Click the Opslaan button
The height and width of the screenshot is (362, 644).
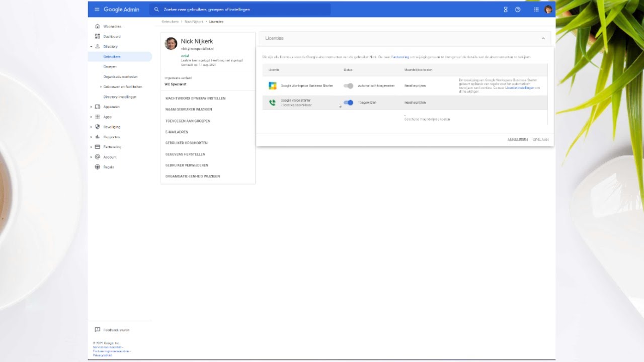tap(541, 140)
